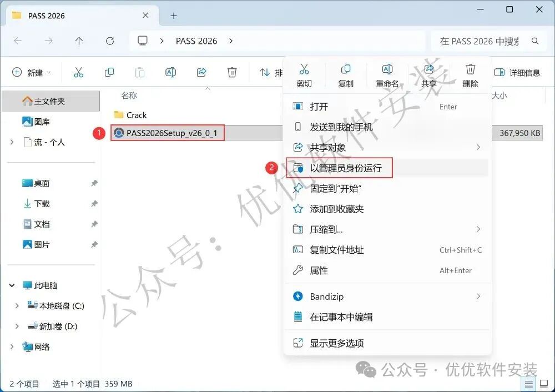Click the computer icon in address bar
The width and height of the screenshot is (555, 392).
(143, 41)
